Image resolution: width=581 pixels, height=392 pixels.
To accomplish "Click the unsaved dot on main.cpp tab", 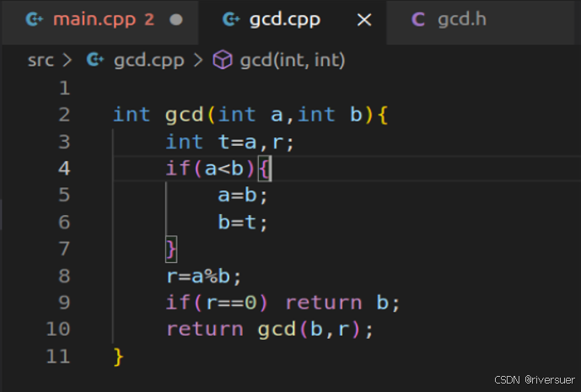I will [176, 19].
